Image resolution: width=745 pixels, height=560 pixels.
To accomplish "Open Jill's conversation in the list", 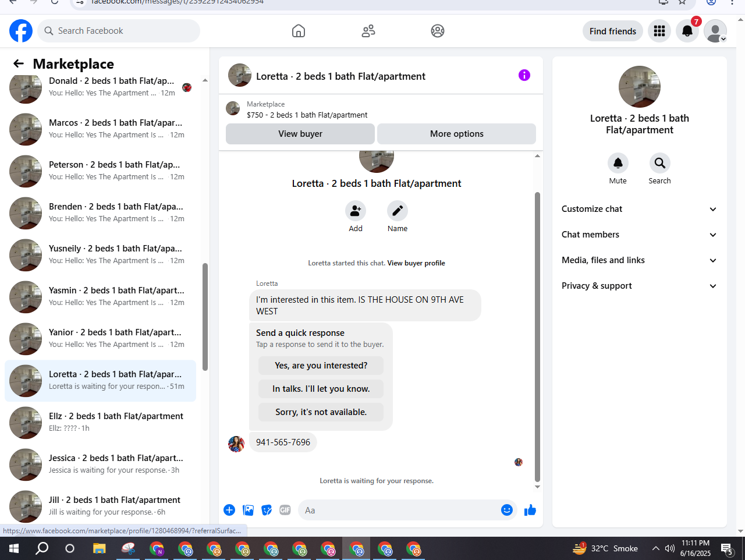I will (100, 506).
